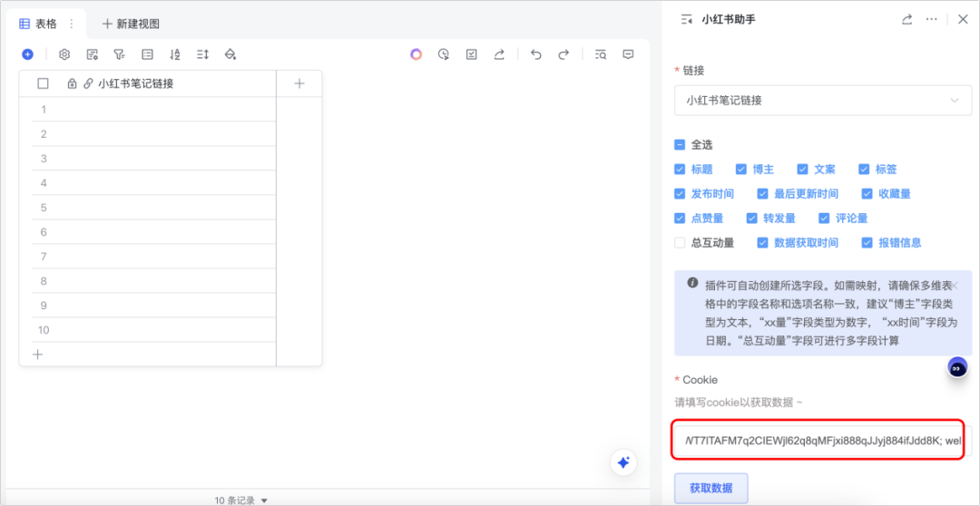Close the blue info notice
Image resolution: width=980 pixels, height=506 pixels.
955,285
